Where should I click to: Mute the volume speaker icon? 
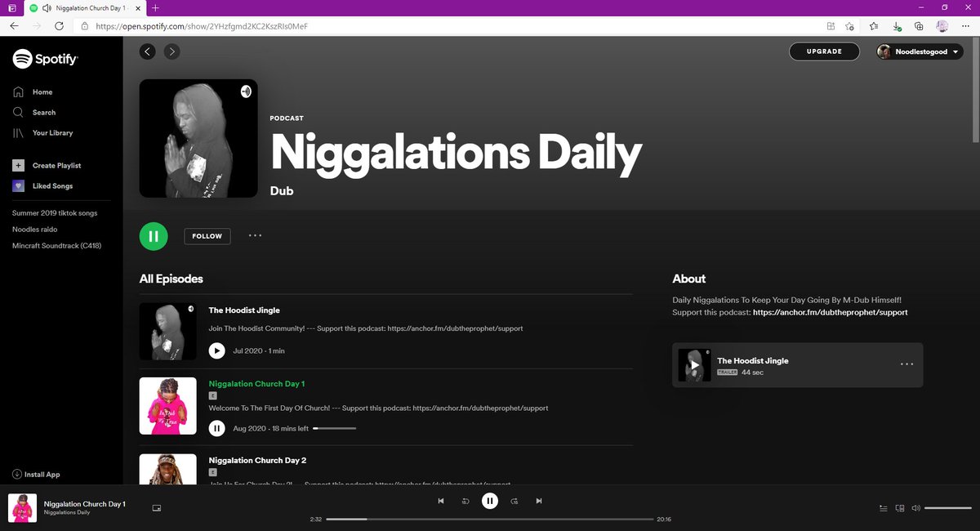pyautogui.click(x=915, y=508)
